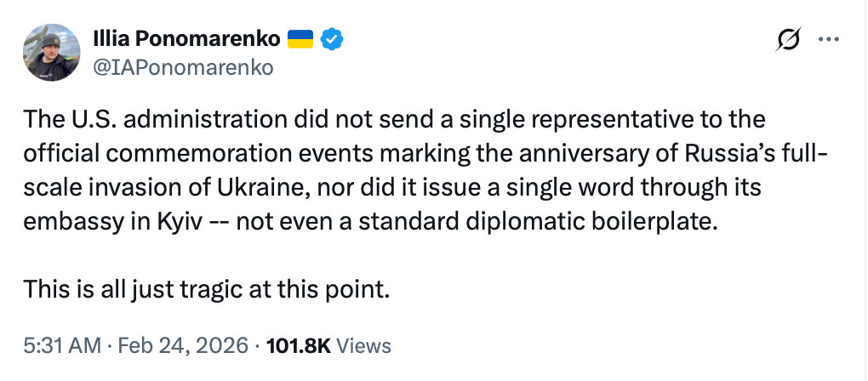Click the Views label

[364, 345]
